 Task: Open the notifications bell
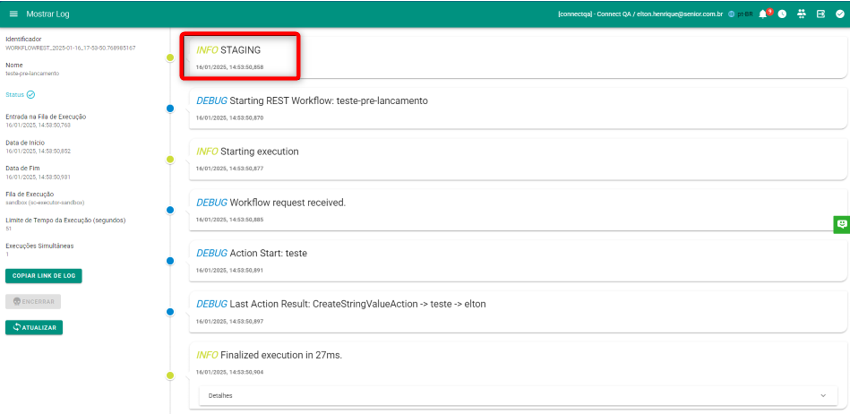pyautogui.click(x=763, y=14)
